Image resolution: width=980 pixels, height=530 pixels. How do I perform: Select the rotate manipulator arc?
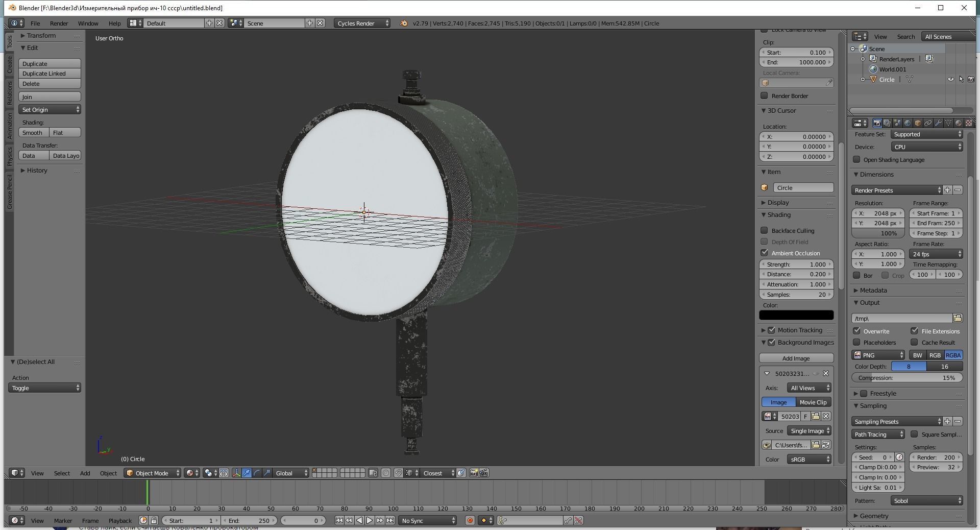pos(257,473)
